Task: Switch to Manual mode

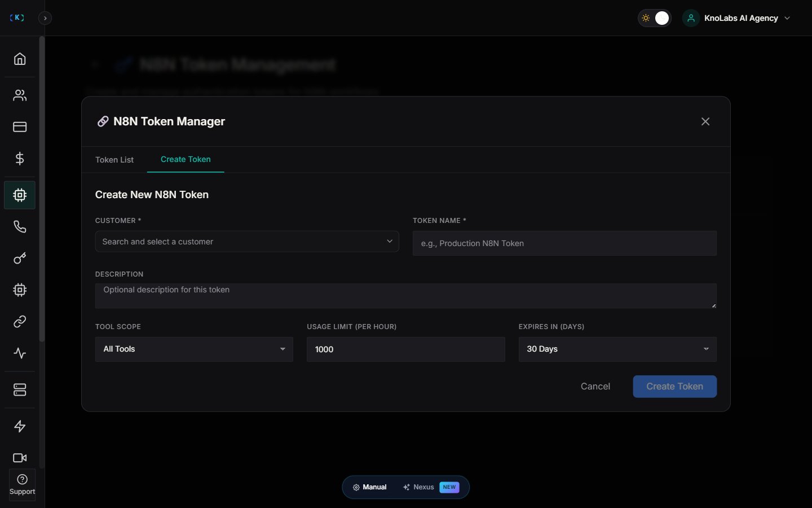Action: tap(370, 487)
